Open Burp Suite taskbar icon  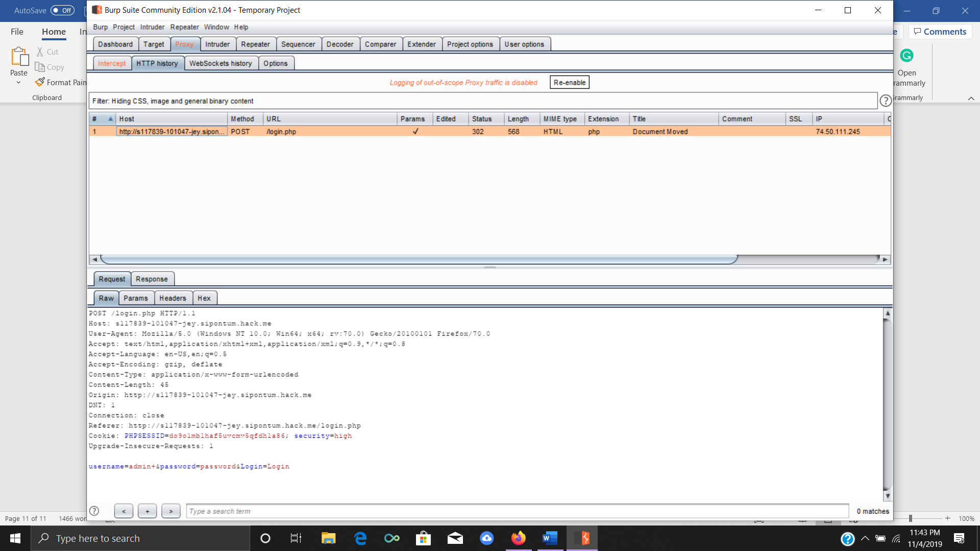[582, 538]
